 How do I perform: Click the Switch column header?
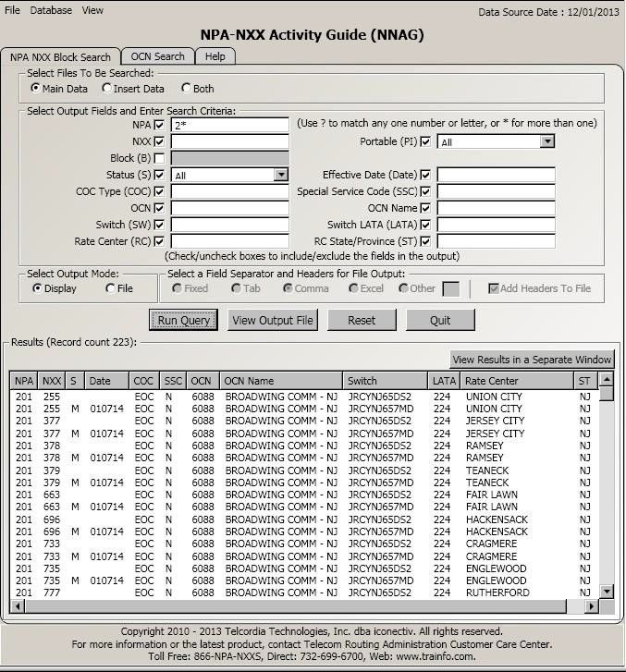[386, 381]
